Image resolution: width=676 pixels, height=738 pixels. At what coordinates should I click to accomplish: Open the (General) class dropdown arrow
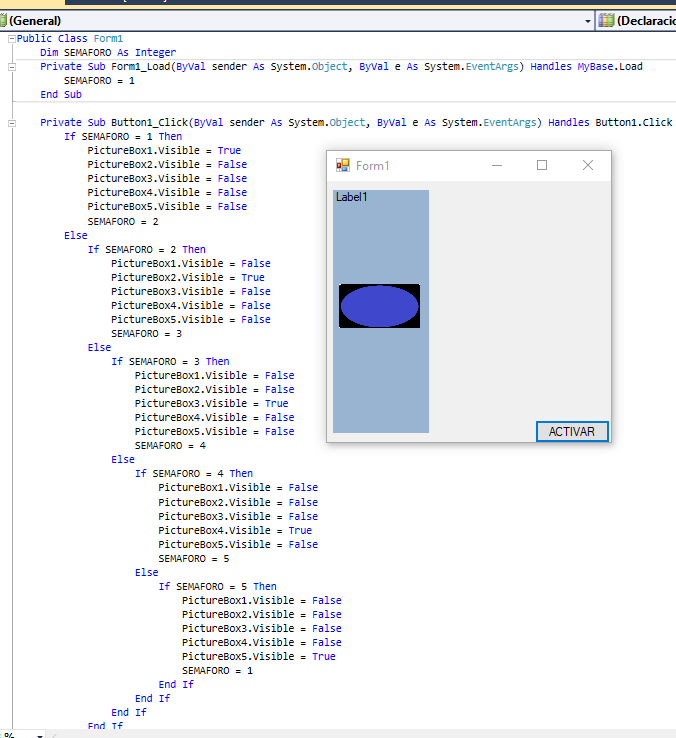point(587,21)
